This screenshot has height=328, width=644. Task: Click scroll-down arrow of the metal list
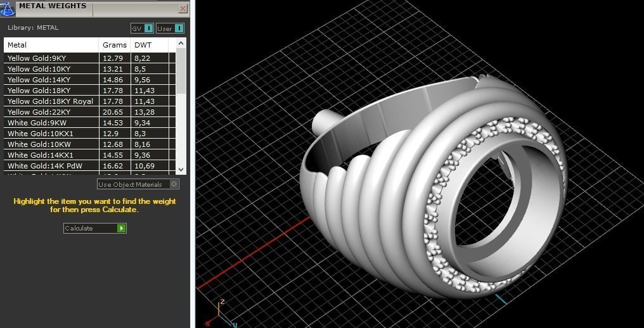point(181,169)
